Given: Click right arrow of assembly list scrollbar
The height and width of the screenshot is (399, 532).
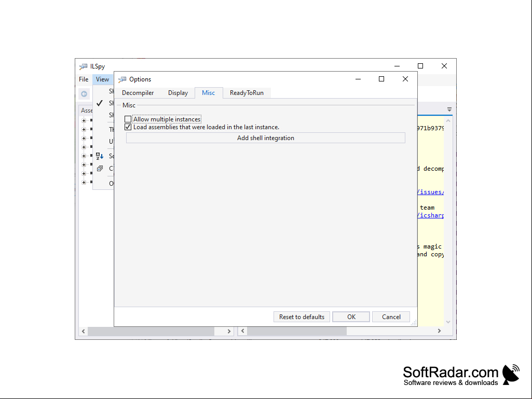Looking at the screenshot, I should point(229,331).
